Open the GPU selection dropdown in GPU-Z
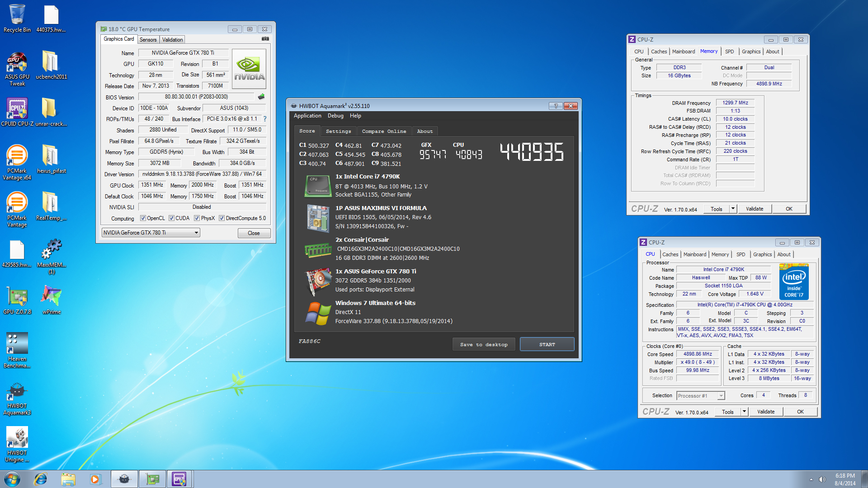The width and height of the screenshot is (868, 488). pyautogui.click(x=151, y=233)
